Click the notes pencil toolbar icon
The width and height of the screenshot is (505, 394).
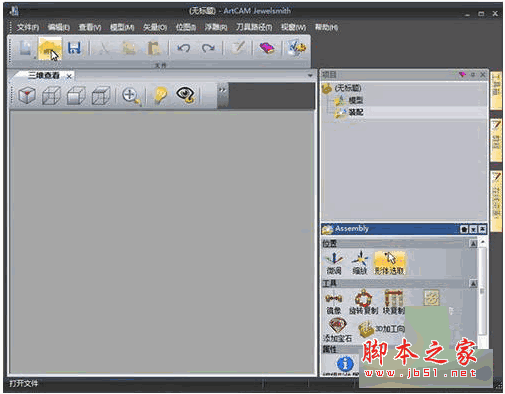coord(238,48)
